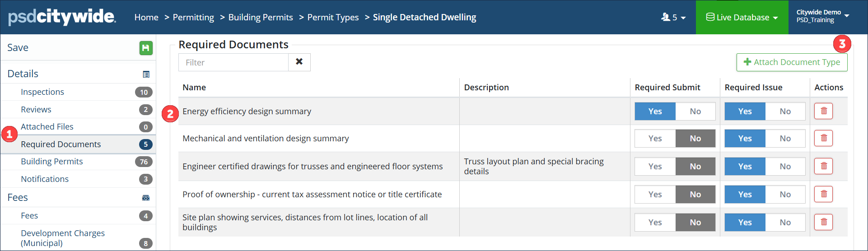Click the green Save disk icon
Viewport: 868px width, 251px height.
(x=146, y=48)
